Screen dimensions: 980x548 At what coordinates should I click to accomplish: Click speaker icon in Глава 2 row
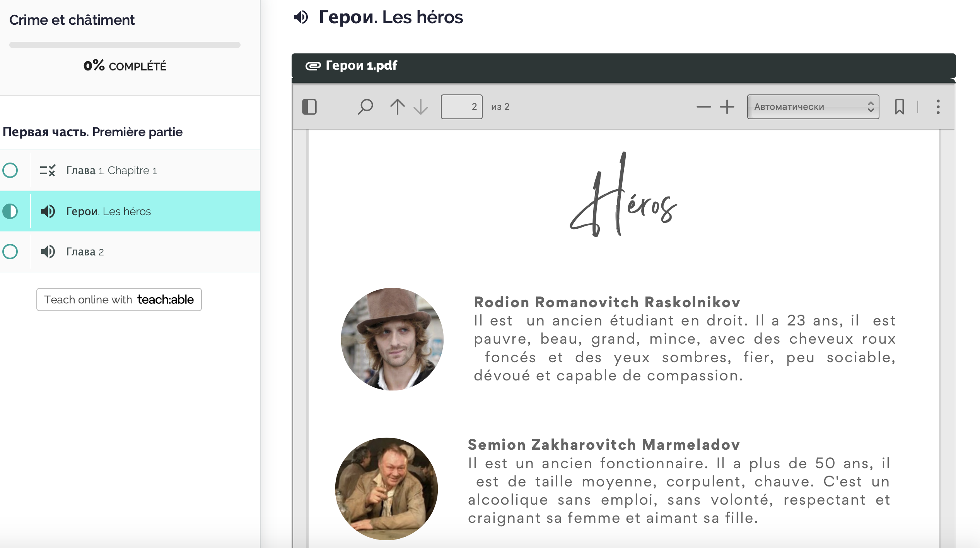pos(48,252)
